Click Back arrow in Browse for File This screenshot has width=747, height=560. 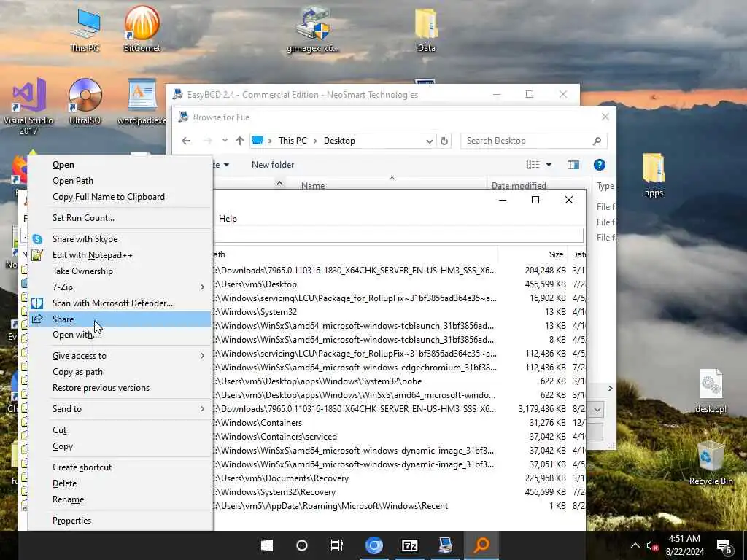[186, 141]
